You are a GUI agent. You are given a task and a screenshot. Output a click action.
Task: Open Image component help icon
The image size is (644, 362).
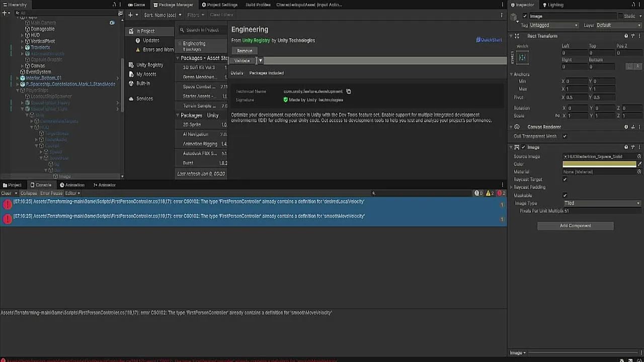pos(626,147)
